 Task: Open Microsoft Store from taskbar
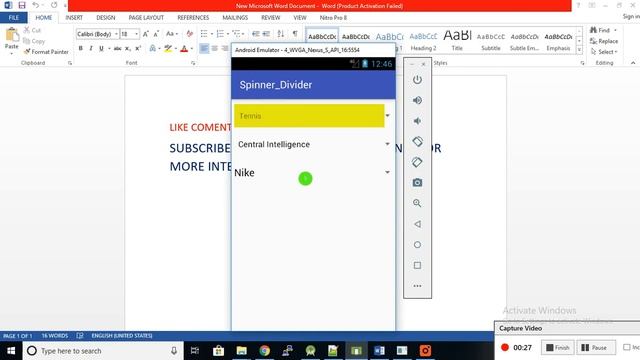[218, 351]
